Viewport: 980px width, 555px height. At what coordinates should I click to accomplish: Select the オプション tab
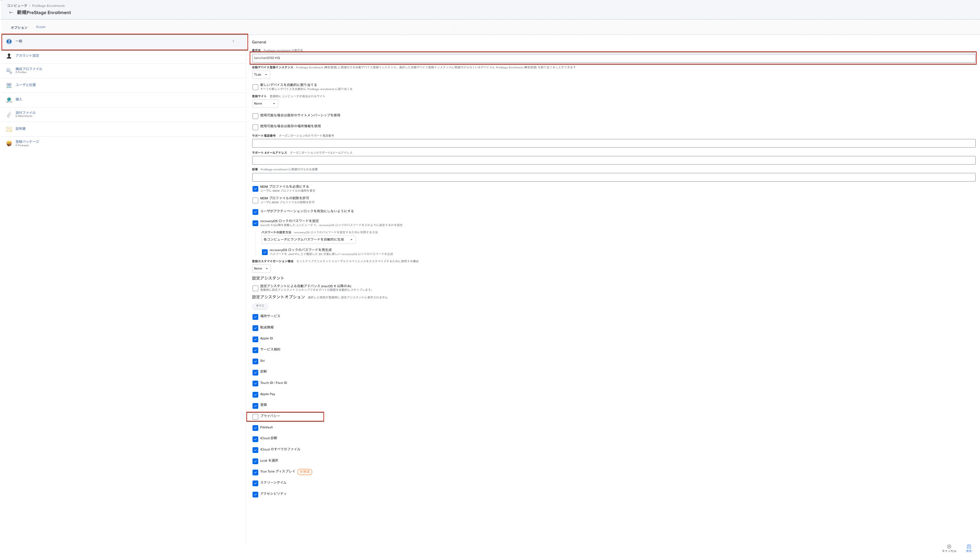pos(19,27)
